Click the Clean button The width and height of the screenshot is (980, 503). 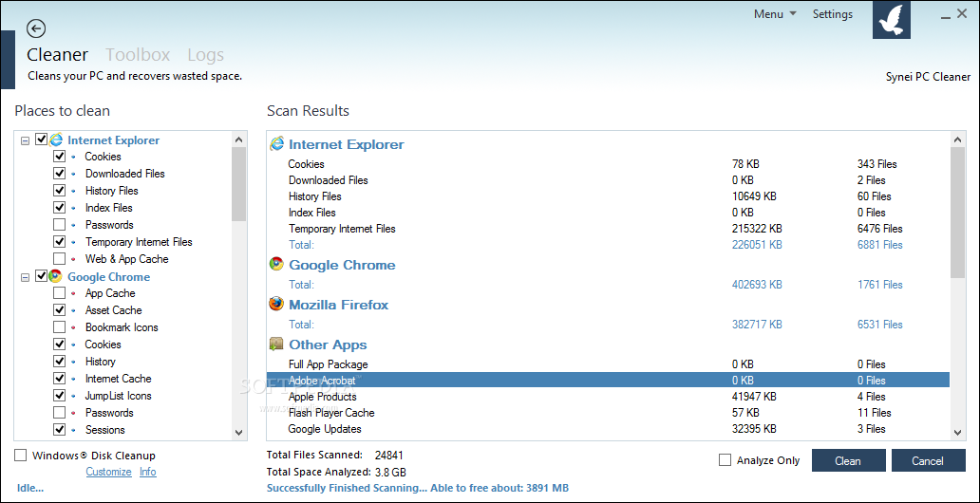pyautogui.click(x=848, y=460)
